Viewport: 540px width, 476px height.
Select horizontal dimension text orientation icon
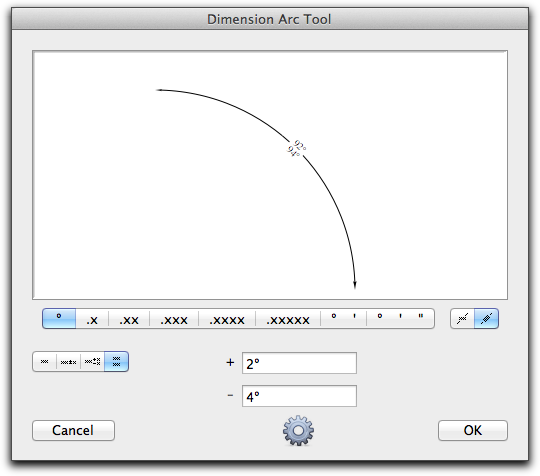(x=462, y=319)
